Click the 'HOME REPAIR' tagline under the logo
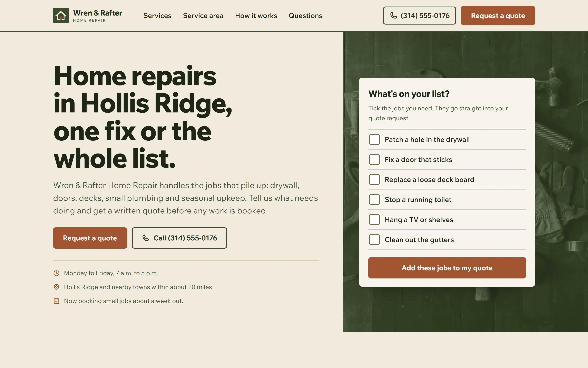Image resolution: width=588 pixels, height=368 pixels. (89, 20)
